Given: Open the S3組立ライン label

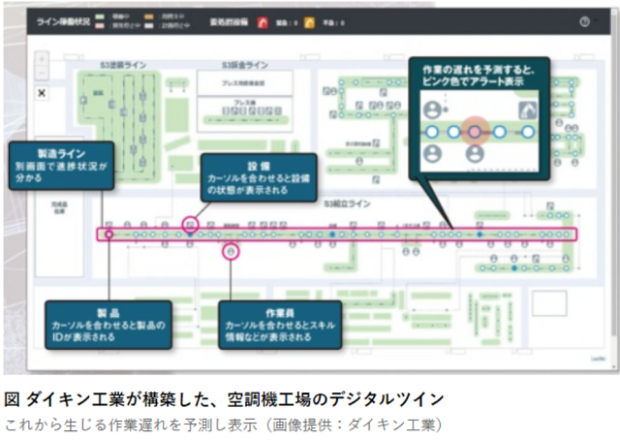Looking at the screenshot, I should pyautogui.click(x=347, y=204).
